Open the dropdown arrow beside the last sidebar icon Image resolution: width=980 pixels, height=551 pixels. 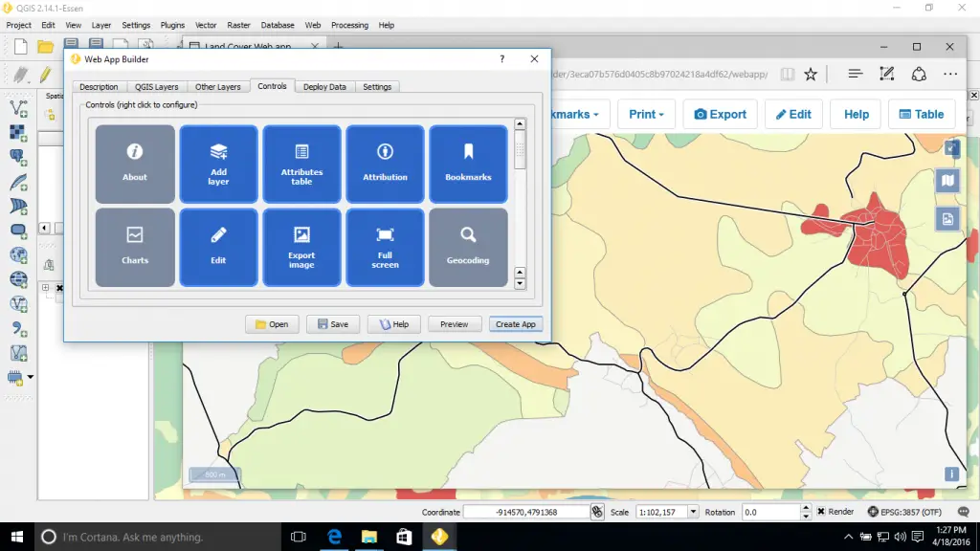[x=30, y=377]
